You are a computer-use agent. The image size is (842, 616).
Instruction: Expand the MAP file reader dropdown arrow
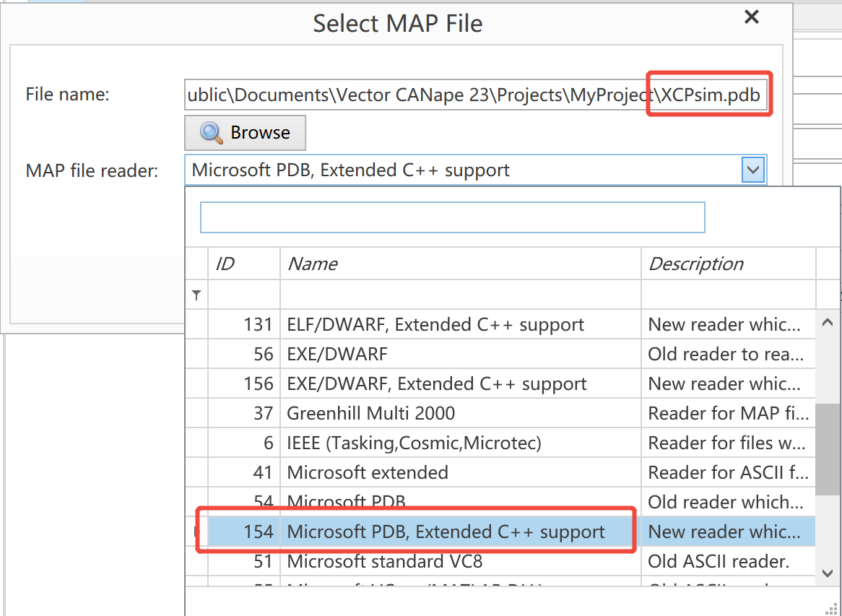coord(752,170)
